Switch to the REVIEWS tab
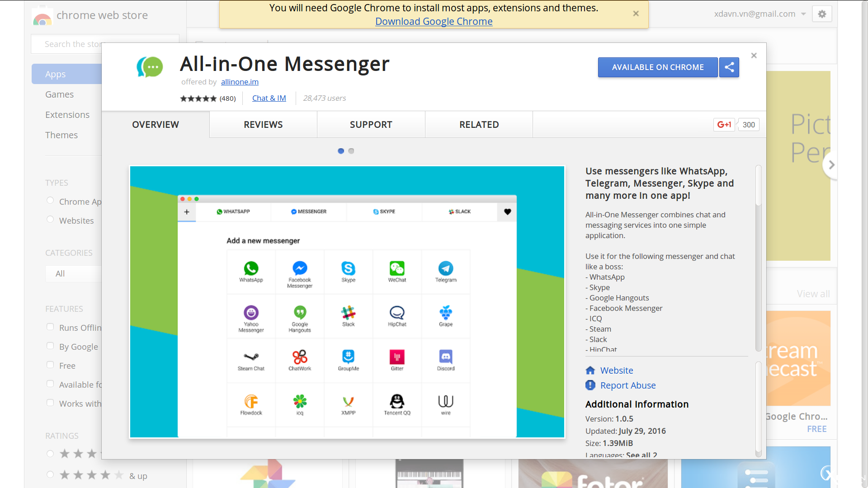Image resolution: width=868 pixels, height=488 pixels. pyautogui.click(x=263, y=124)
